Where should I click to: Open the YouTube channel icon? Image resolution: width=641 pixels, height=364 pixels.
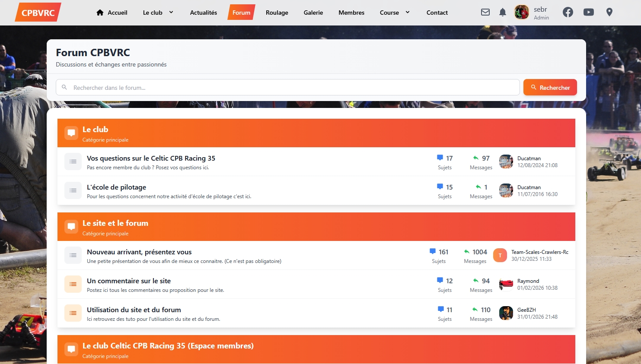click(588, 13)
